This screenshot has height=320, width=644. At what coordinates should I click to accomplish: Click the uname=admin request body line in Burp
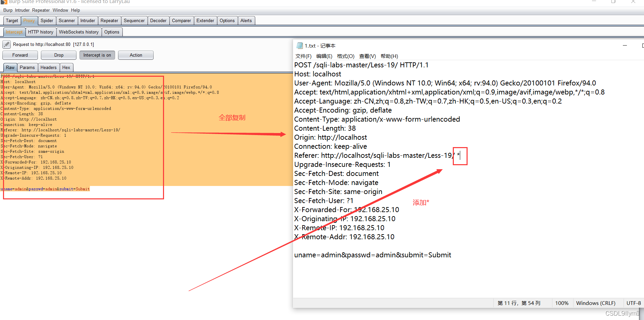pyautogui.click(x=45, y=189)
